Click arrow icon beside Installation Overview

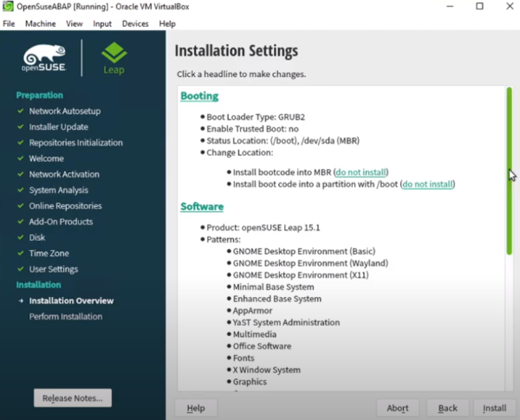click(21, 301)
